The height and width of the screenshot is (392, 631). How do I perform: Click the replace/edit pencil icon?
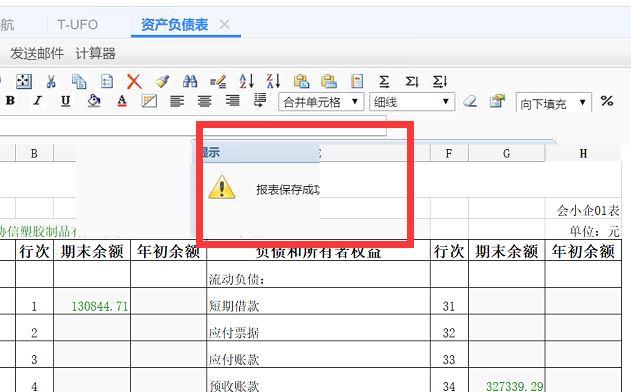pos(218,82)
